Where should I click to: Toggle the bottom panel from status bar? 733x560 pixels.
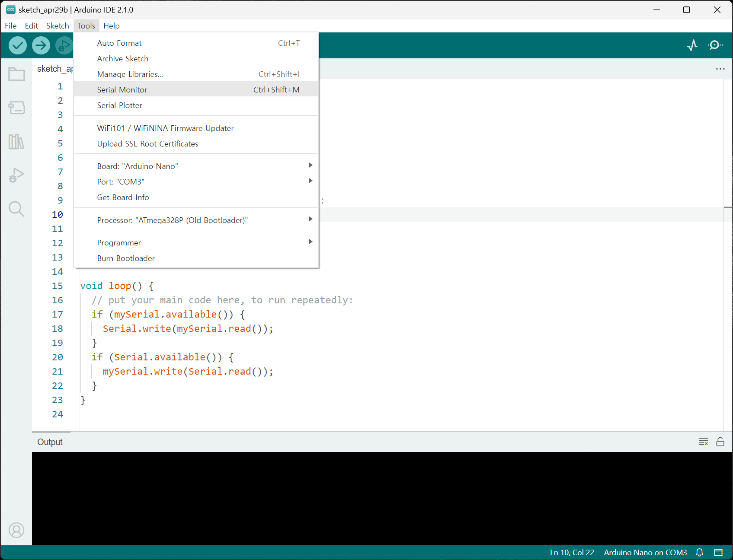[718, 552]
